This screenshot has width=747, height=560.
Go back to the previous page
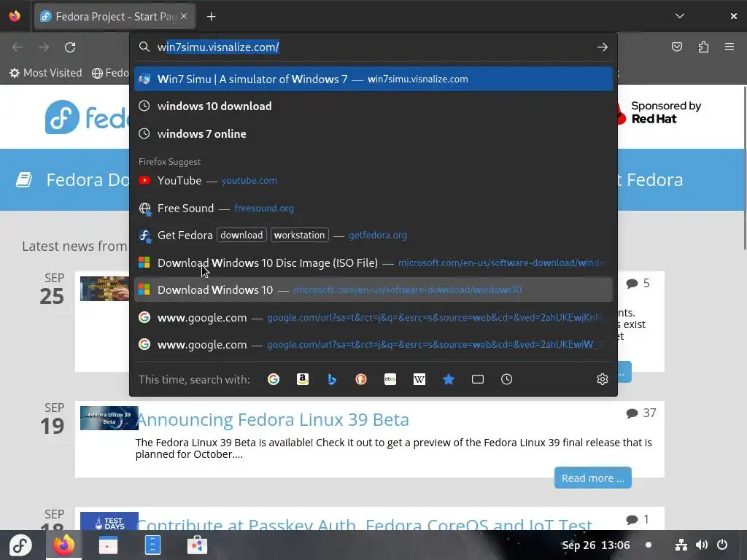[x=18, y=47]
